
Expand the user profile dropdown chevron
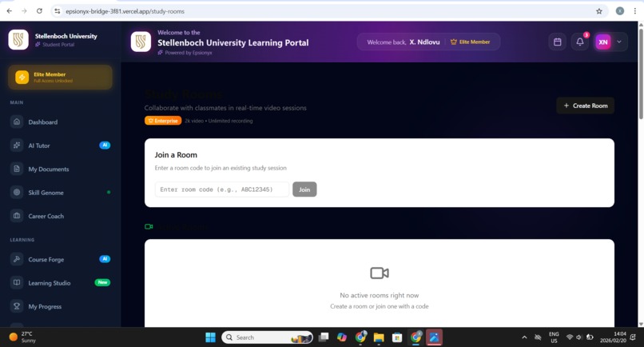click(x=619, y=42)
